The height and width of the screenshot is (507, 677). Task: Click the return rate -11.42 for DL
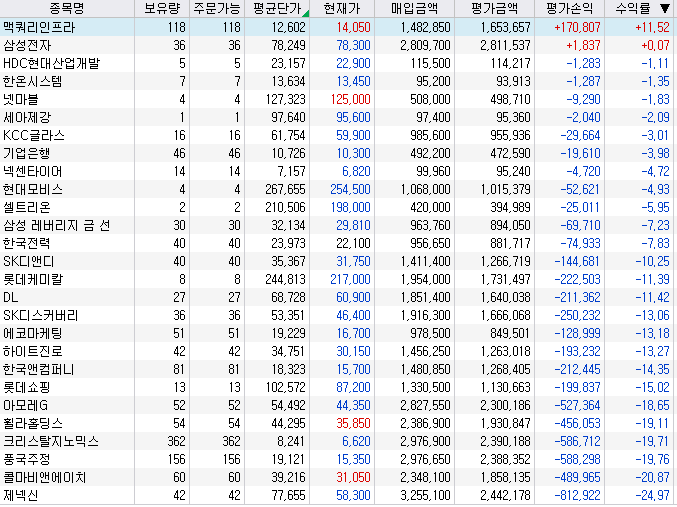click(x=652, y=298)
